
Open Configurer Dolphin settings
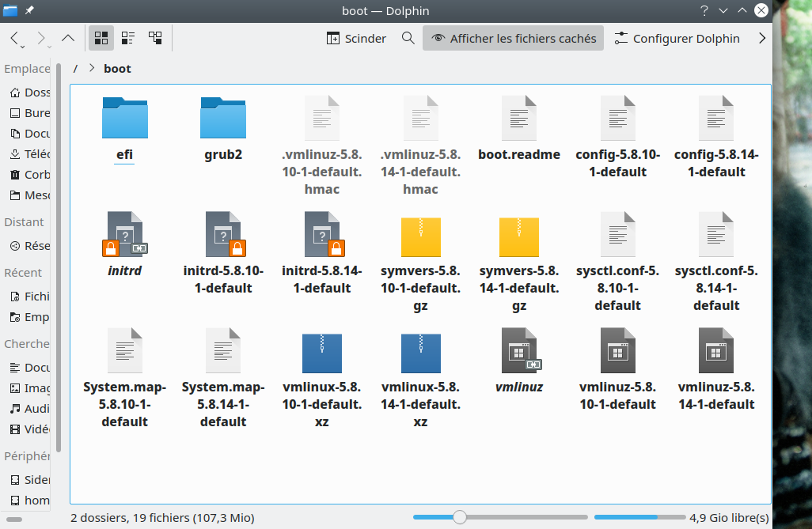677,38
